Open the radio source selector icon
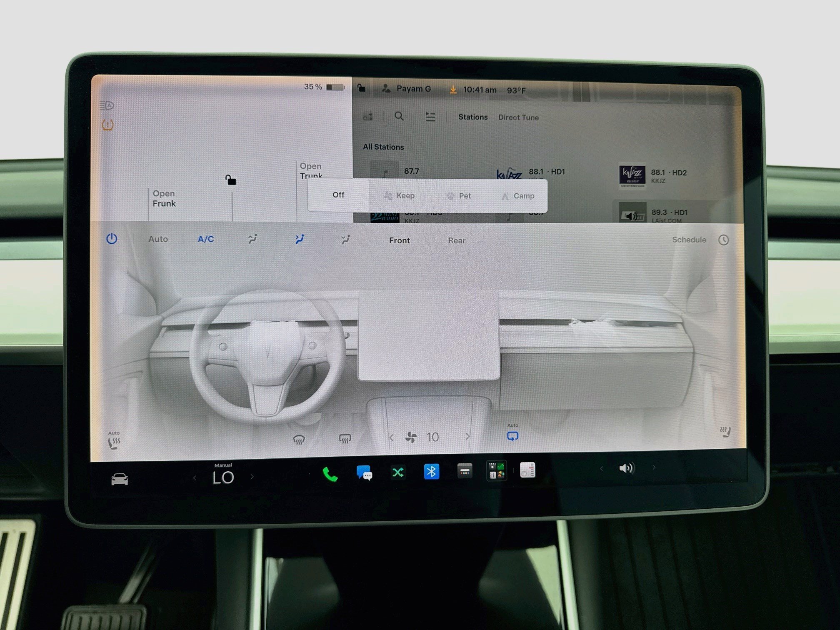840x630 pixels. [367, 116]
